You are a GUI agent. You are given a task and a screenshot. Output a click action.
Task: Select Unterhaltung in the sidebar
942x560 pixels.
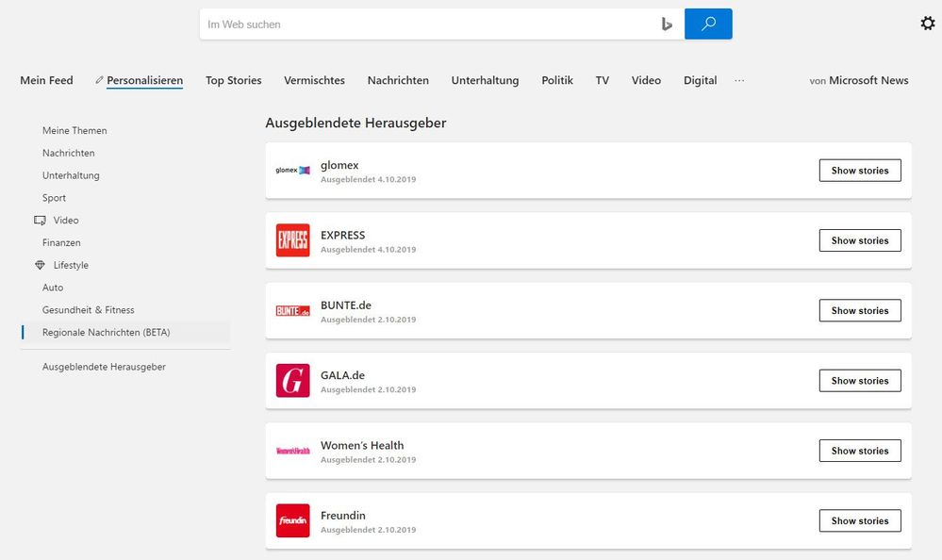click(x=71, y=175)
